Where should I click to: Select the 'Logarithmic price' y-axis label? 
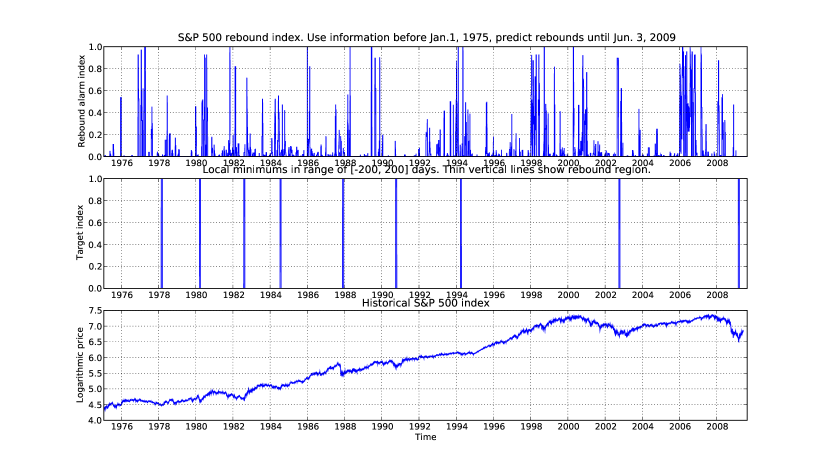pos(80,365)
